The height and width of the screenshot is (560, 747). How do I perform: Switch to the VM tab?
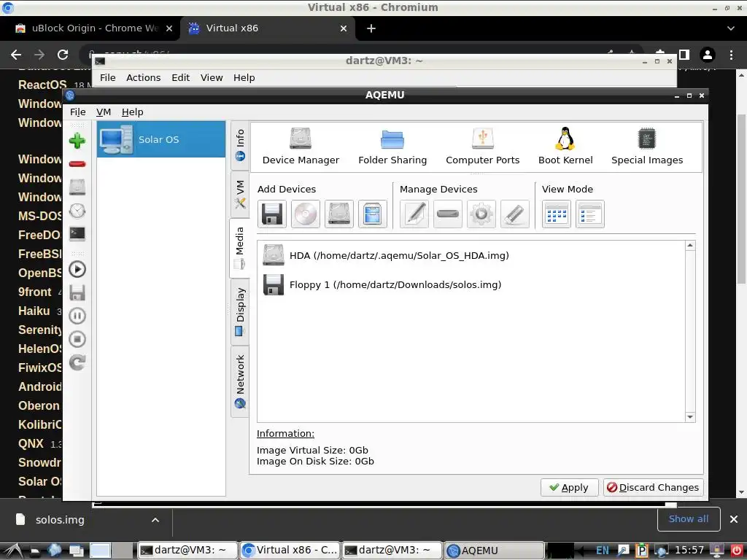239,194
